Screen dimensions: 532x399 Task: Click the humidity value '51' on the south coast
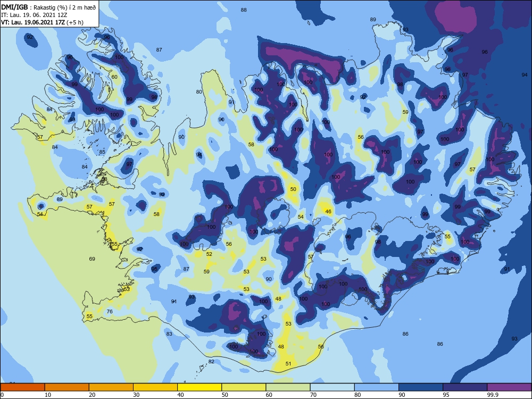[x=288, y=364]
